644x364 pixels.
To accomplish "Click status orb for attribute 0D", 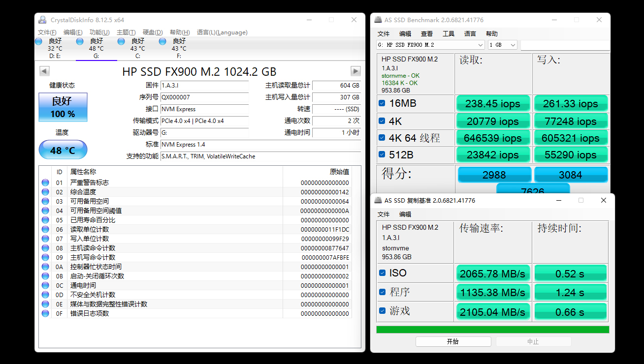I will [x=45, y=295].
